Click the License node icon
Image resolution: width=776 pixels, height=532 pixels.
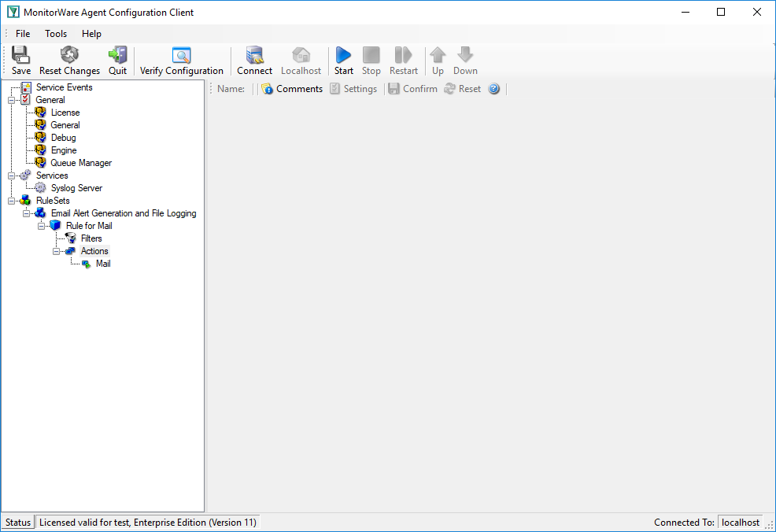click(41, 113)
